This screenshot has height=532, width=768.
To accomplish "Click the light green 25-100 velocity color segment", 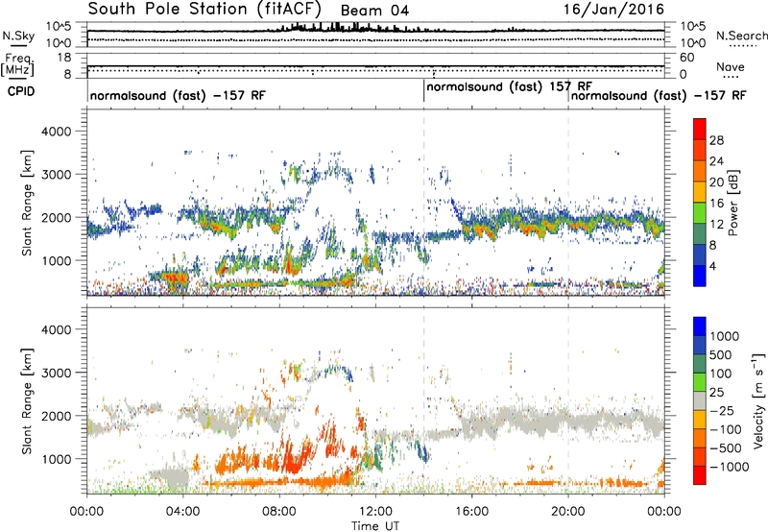I will (x=700, y=382).
